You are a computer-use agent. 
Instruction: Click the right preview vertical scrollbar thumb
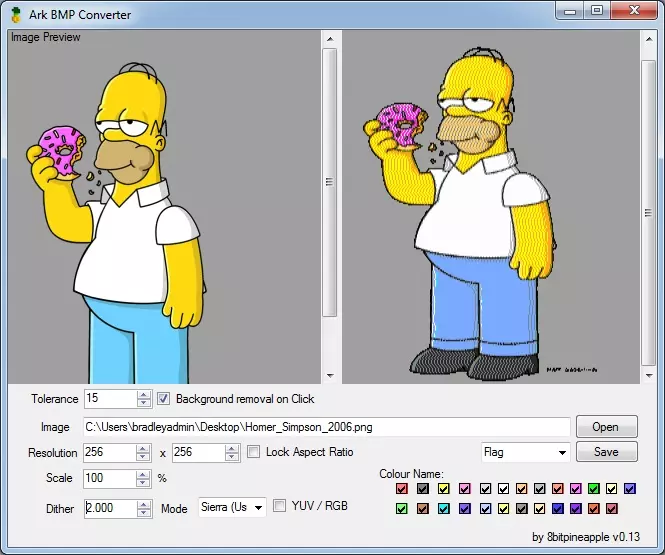tap(648, 213)
